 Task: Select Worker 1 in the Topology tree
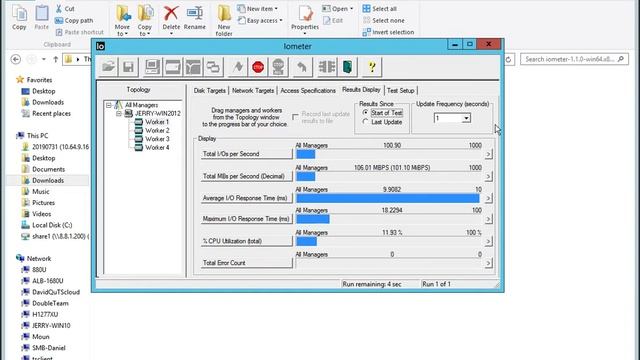[152, 122]
